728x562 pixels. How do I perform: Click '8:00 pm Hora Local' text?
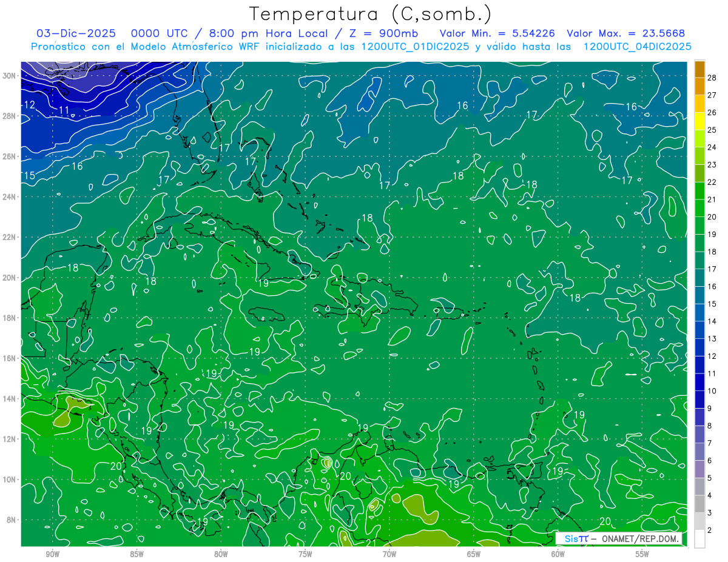tap(267, 33)
